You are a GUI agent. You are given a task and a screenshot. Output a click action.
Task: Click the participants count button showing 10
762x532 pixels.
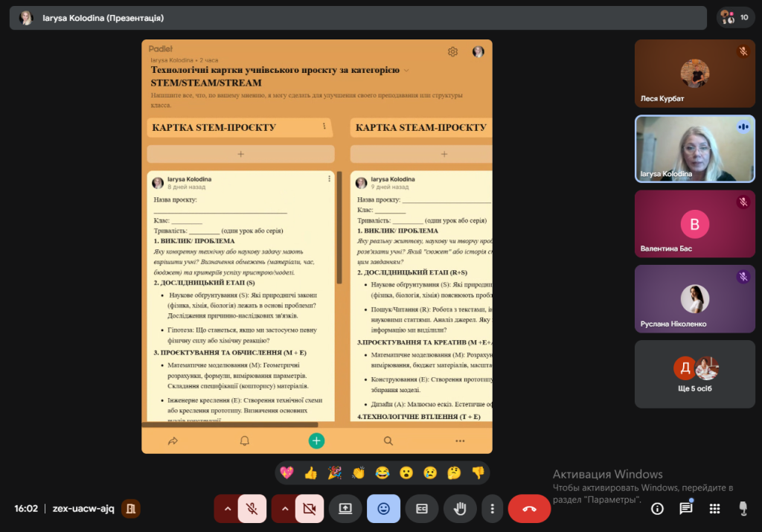pos(735,18)
